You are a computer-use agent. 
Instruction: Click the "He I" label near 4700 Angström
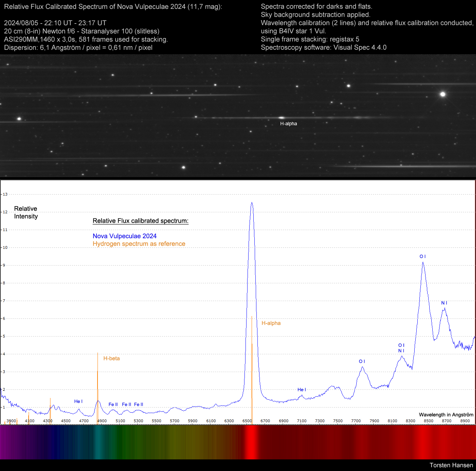[78, 401]
